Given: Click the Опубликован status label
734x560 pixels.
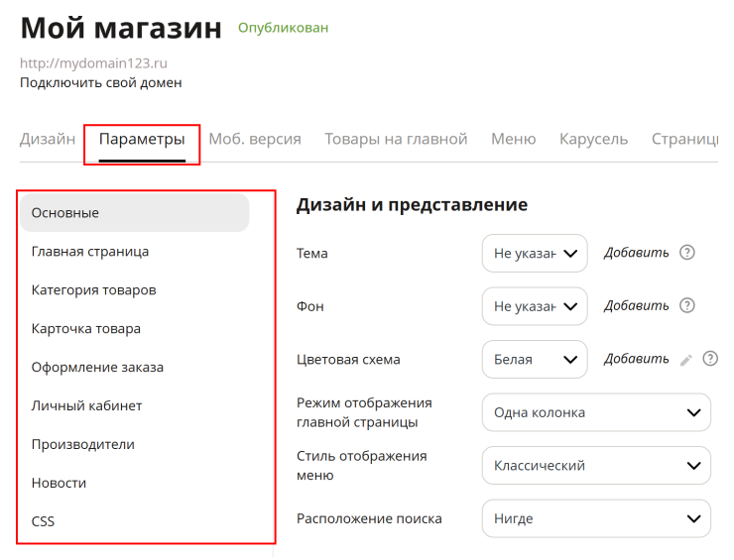Looking at the screenshot, I should pos(284,28).
